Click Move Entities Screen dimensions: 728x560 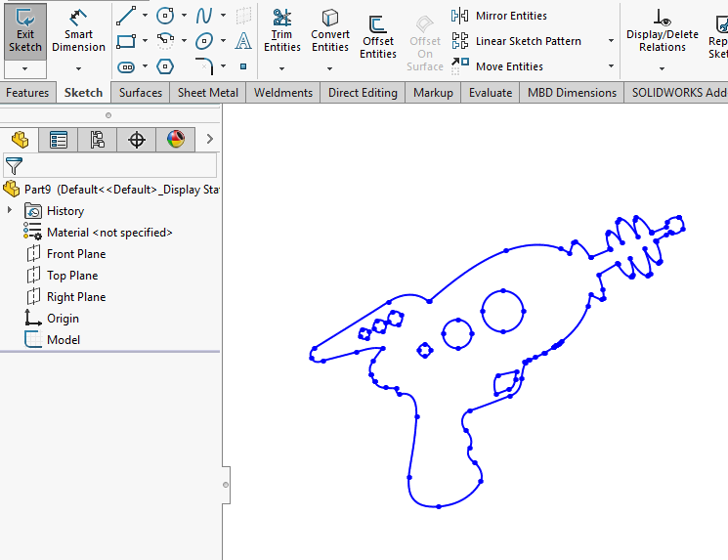(496, 66)
